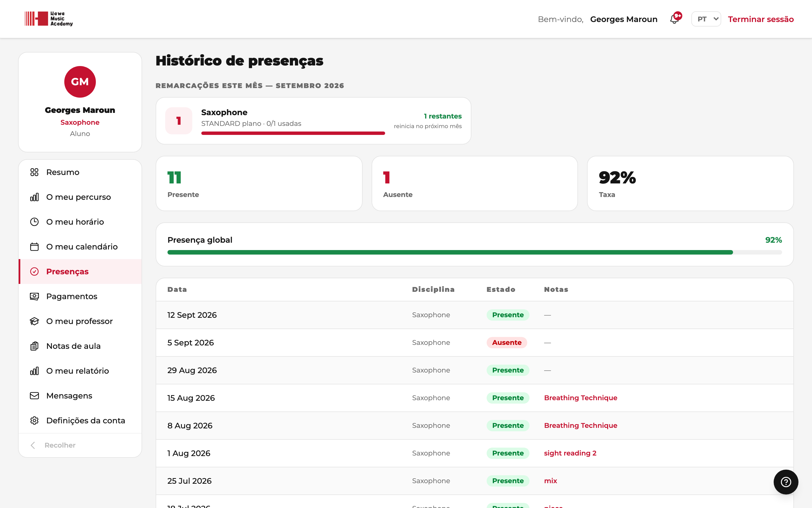The image size is (812, 508).
Task: Click the '1 restantes' text
Action: pyautogui.click(x=443, y=116)
